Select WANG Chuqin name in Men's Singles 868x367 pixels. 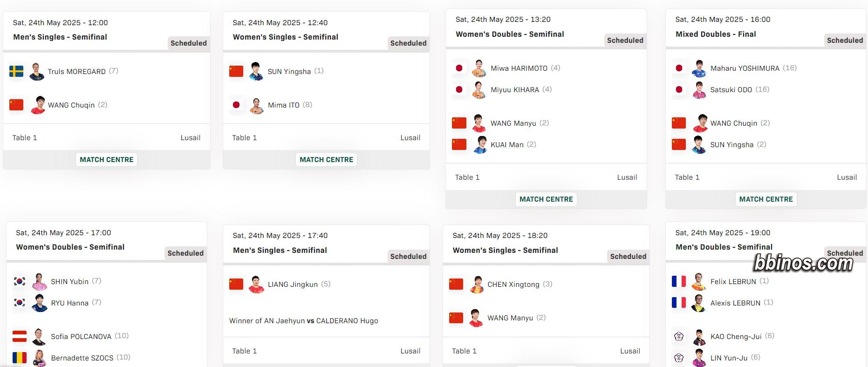pyautogui.click(x=71, y=105)
